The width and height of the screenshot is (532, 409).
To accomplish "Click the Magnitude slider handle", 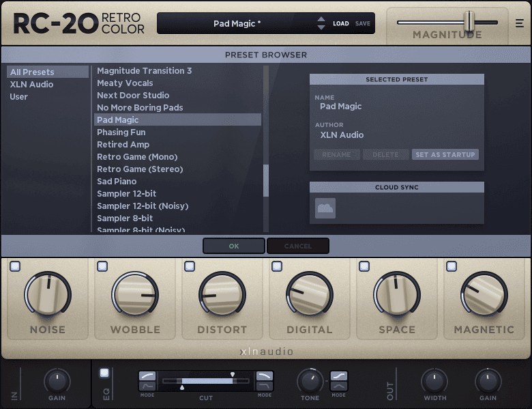I will (469, 21).
